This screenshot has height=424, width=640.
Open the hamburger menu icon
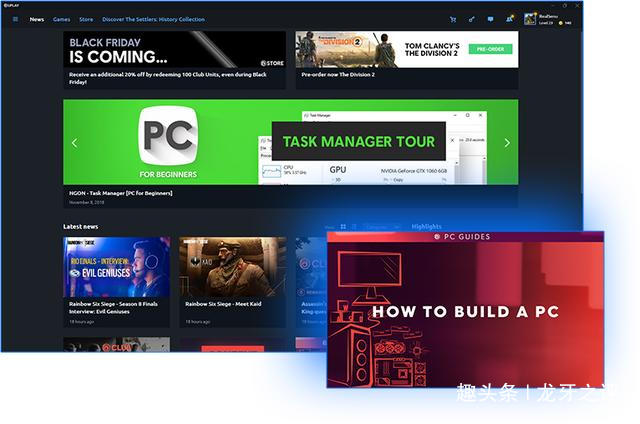[x=15, y=19]
